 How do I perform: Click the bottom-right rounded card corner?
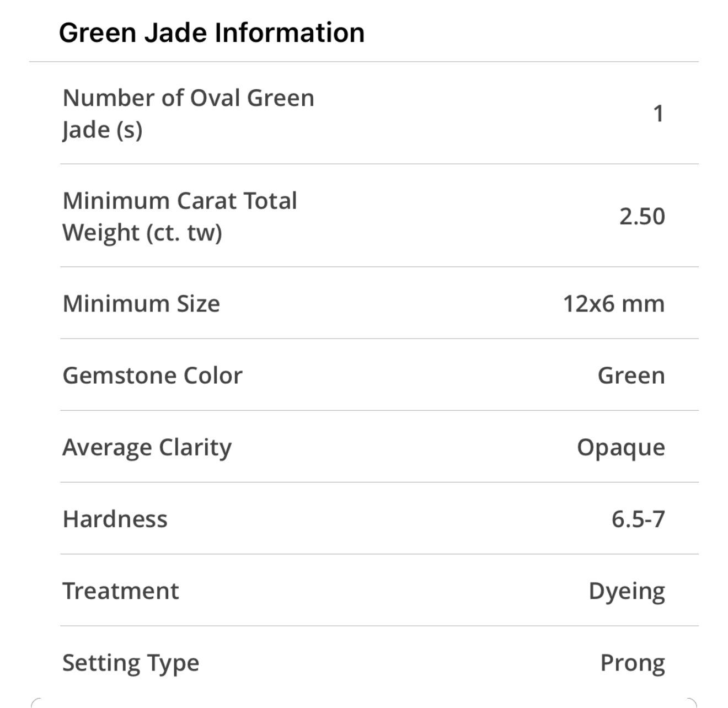point(693,702)
